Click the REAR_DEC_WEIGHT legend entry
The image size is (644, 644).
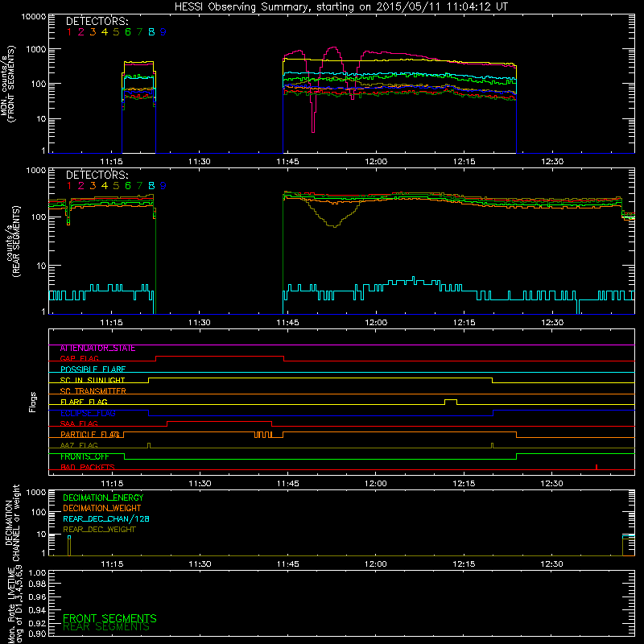click(x=99, y=530)
